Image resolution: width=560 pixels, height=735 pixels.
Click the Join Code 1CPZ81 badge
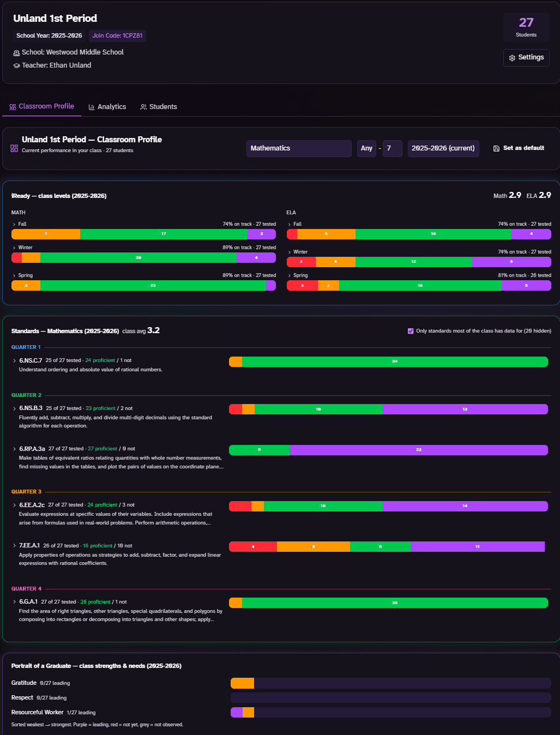tap(117, 36)
